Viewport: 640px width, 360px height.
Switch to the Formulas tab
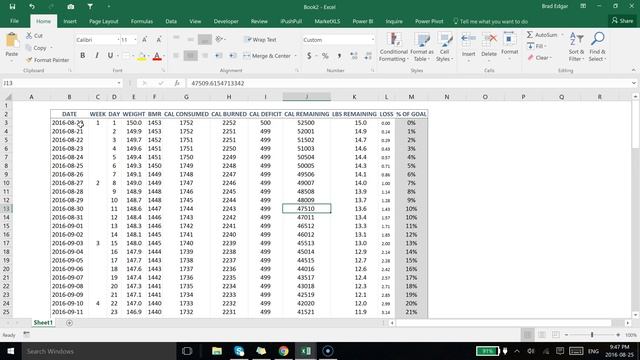pyautogui.click(x=142, y=21)
